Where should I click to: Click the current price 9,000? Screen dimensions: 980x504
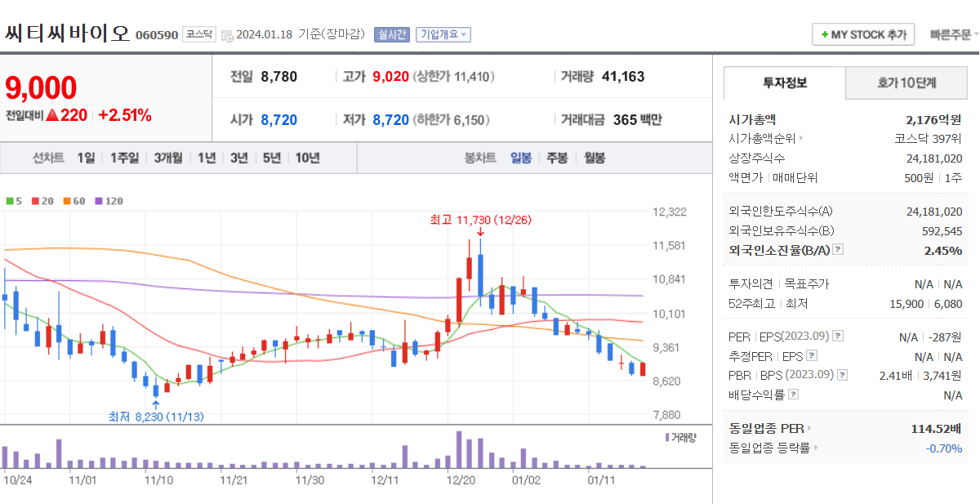coord(41,87)
